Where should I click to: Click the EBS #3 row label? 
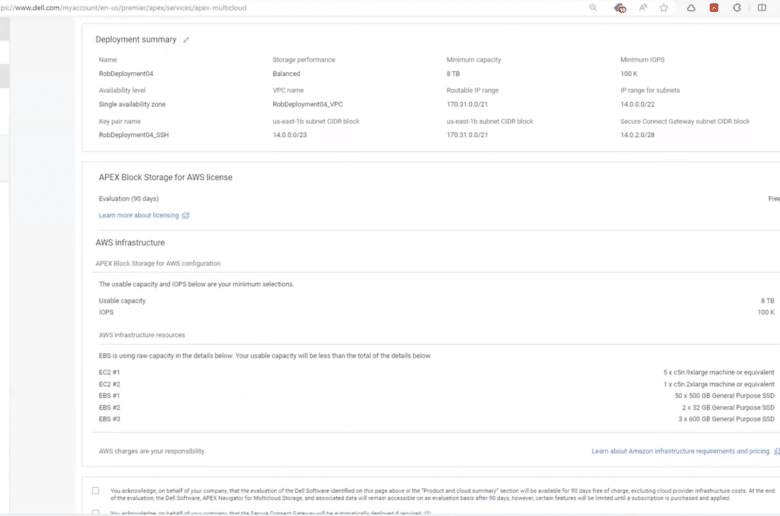pyautogui.click(x=109, y=419)
